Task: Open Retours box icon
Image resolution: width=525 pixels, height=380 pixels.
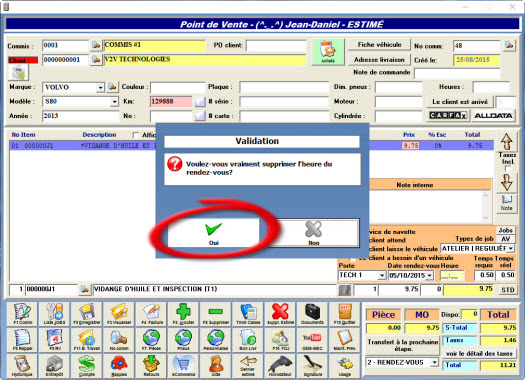Action: 151,366
